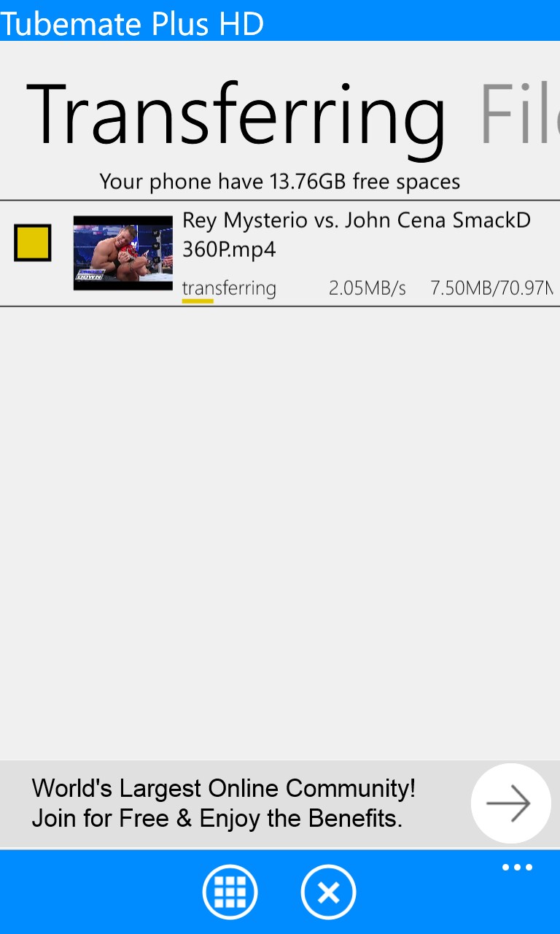The width and height of the screenshot is (560, 934).
Task: Open the wrestling video thumbnail
Action: click(123, 252)
